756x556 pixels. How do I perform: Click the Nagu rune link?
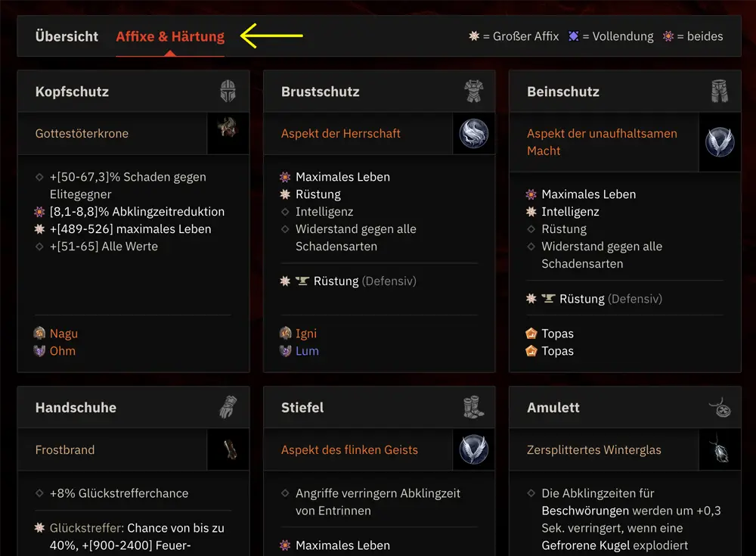point(64,334)
